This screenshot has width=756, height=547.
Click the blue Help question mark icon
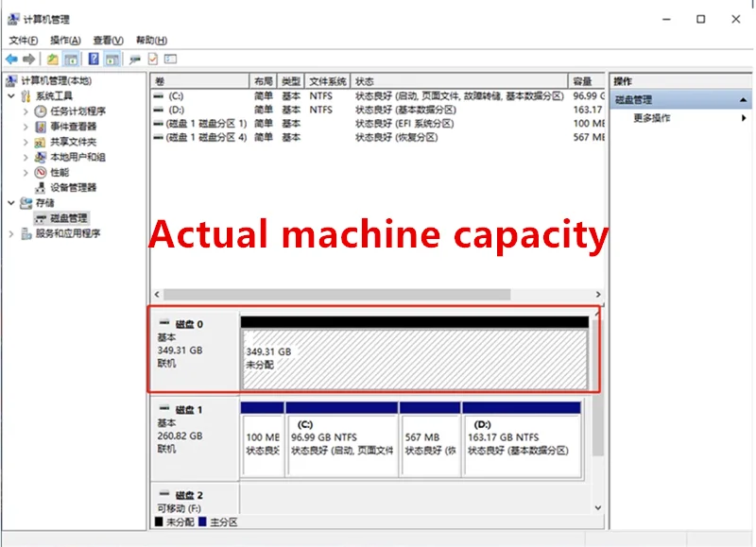[x=94, y=59]
